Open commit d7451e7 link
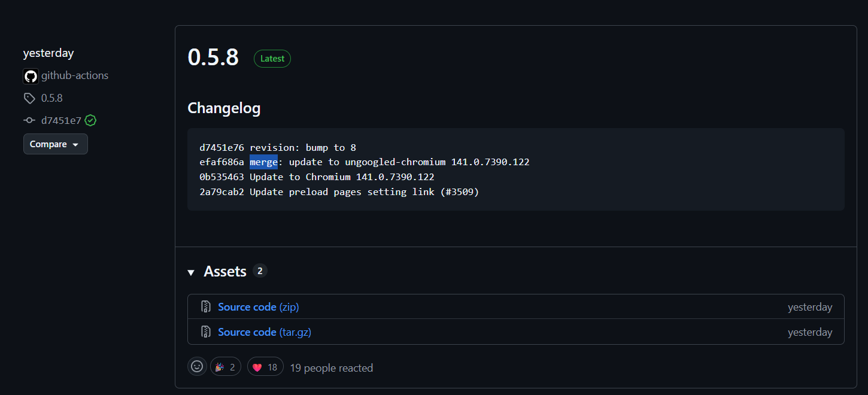Screen dimensions: 868x395 click(x=61, y=120)
